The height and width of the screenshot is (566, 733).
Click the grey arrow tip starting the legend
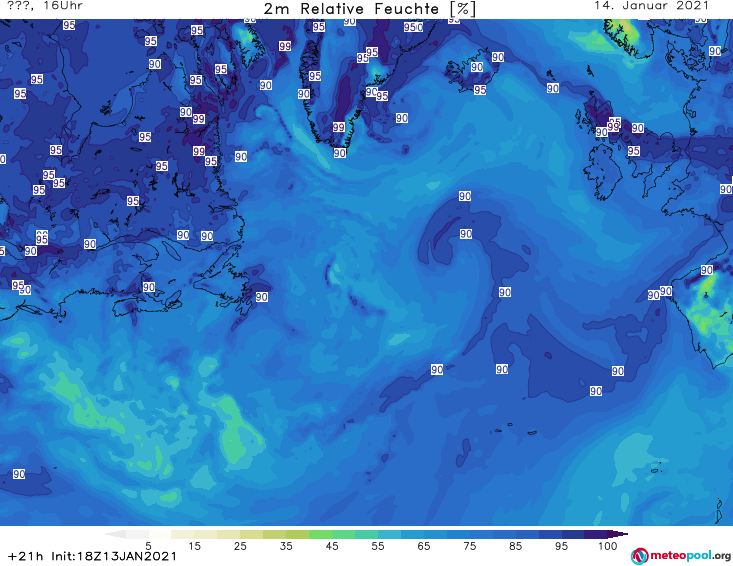pos(115,534)
